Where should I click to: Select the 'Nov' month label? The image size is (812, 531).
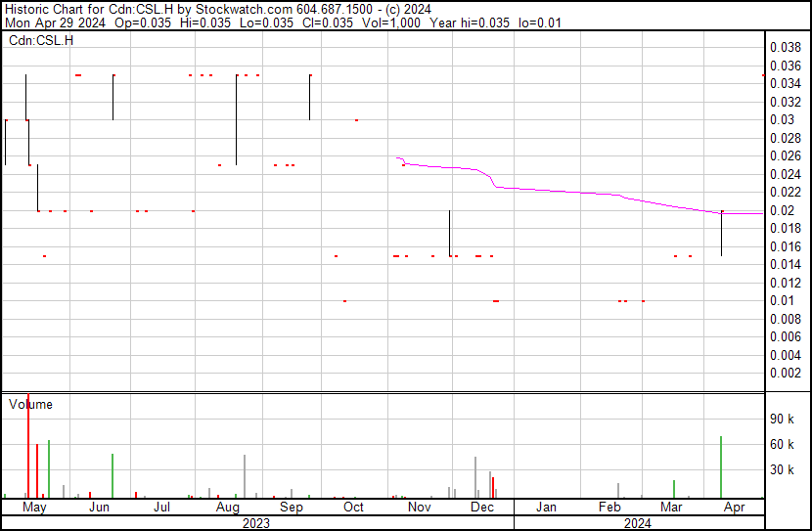420,508
